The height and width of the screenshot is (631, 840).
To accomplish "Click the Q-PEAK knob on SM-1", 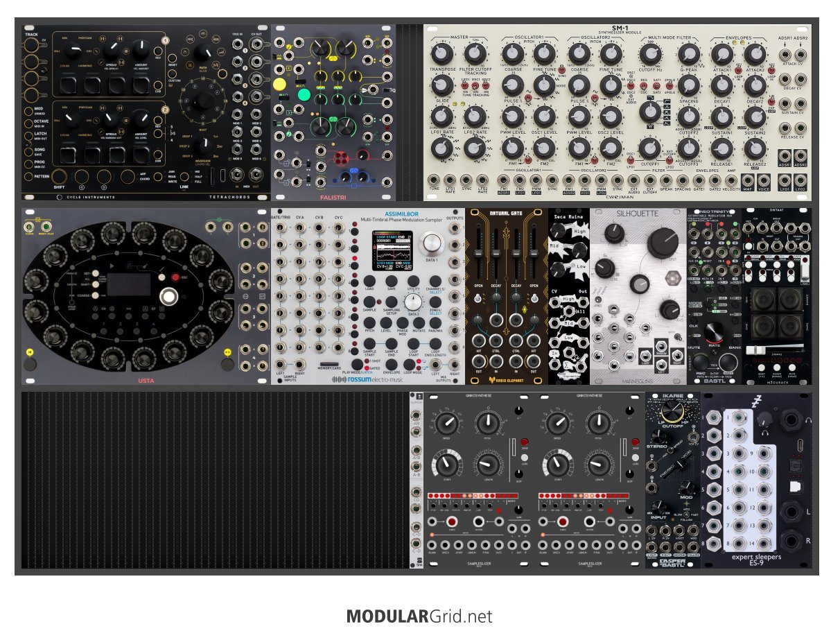I will [x=688, y=54].
